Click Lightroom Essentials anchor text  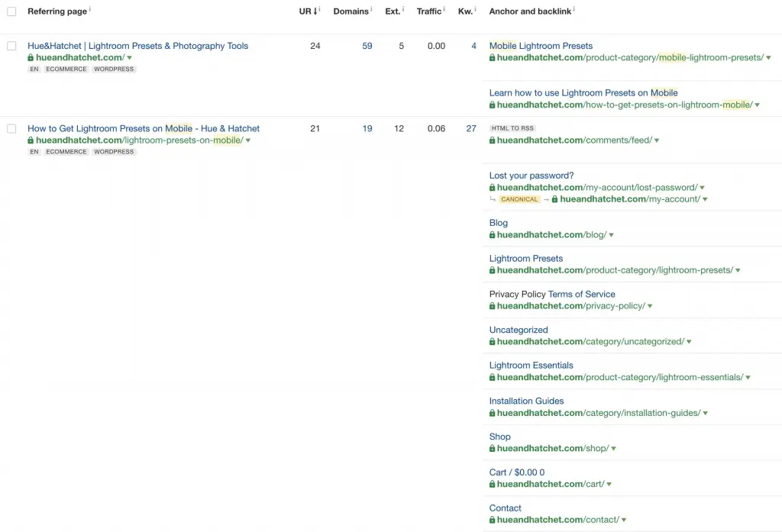pos(532,366)
